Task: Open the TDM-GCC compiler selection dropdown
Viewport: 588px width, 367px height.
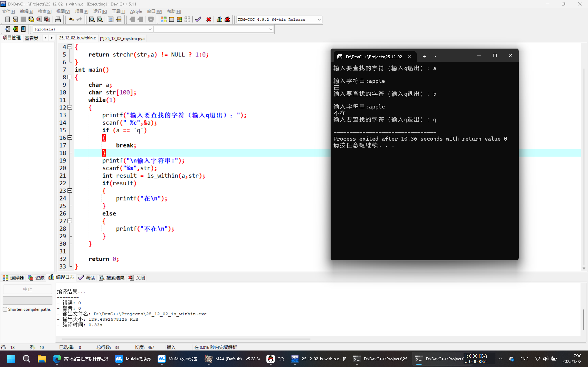Action: click(x=319, y=20)
